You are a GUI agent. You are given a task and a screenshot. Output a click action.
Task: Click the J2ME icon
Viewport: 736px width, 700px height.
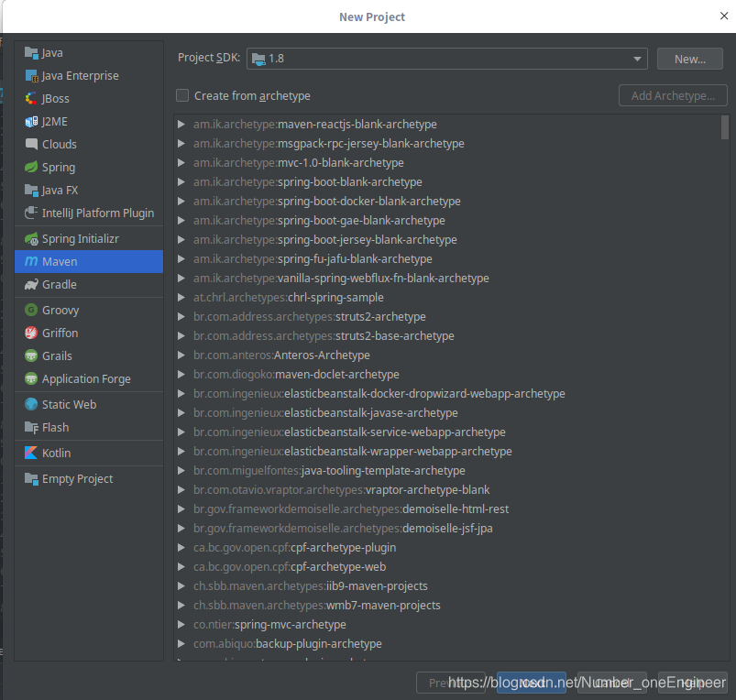pyautogui.click(x=31, y=122)
